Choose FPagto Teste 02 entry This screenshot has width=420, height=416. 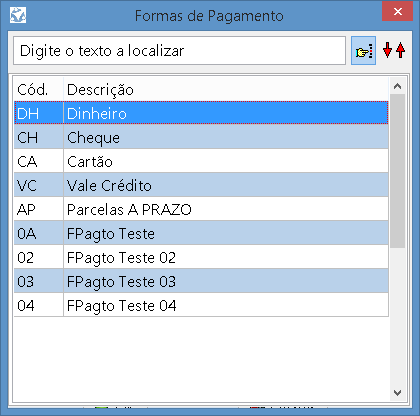[201, 257]
